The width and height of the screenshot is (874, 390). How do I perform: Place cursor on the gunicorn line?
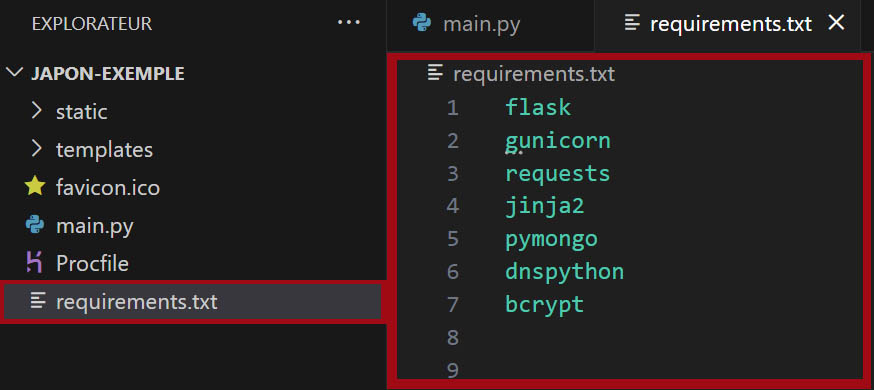557,140
